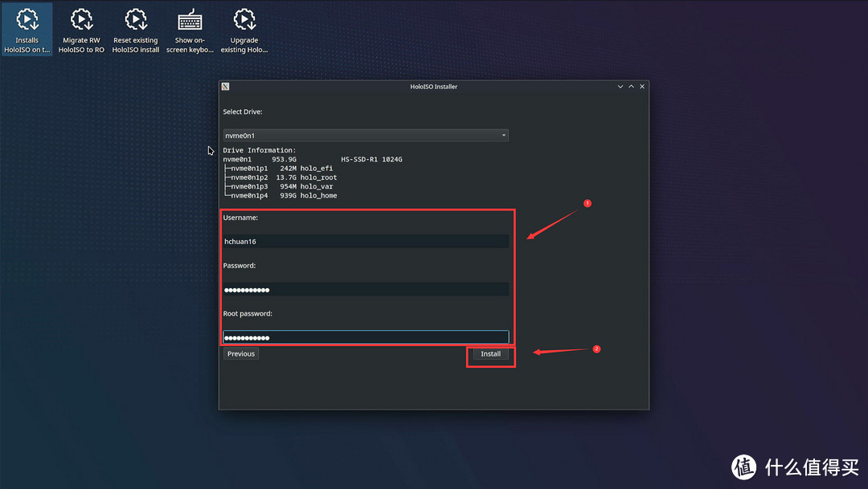Expand the Select Drive nvme0n1 dropdown
The image size is (868, 489).
coord(366,136)
